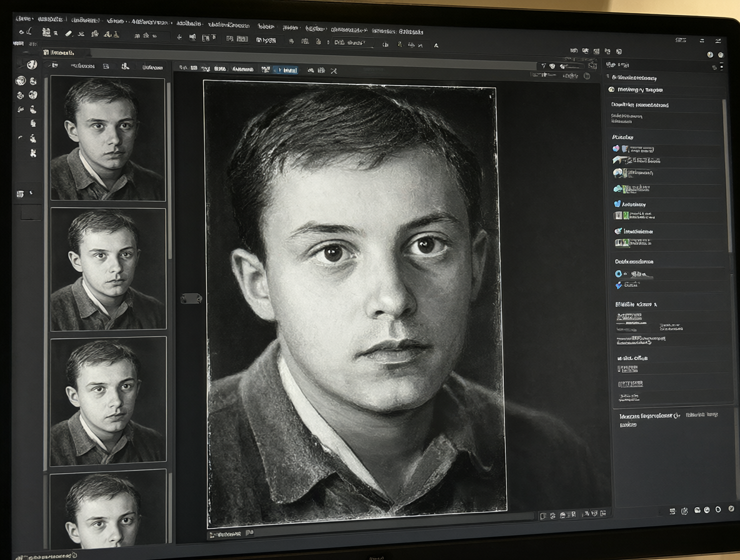This screenshot has width=740, height=560.
Task: Click the large round icon atop the left tool column
Action: [x=32, y=64]
